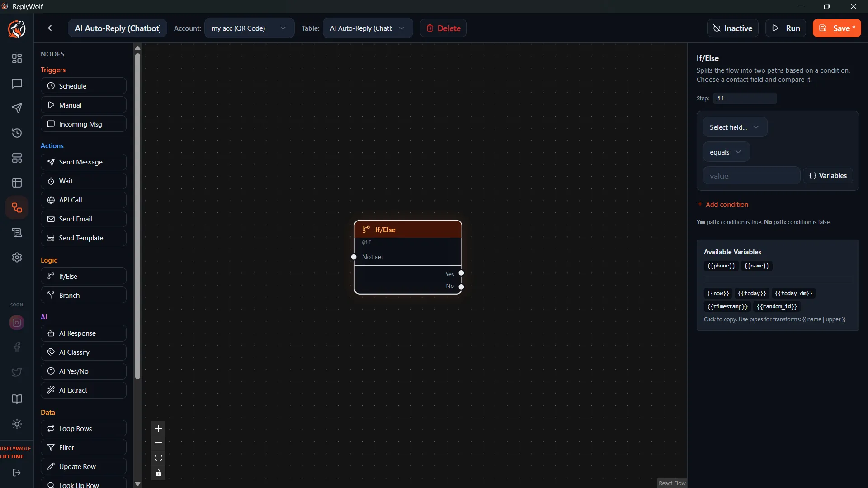Click the Instagram sidebar icon
This screenshot has width=868, height=488.
pyautogui.click(x=17, y=323)
